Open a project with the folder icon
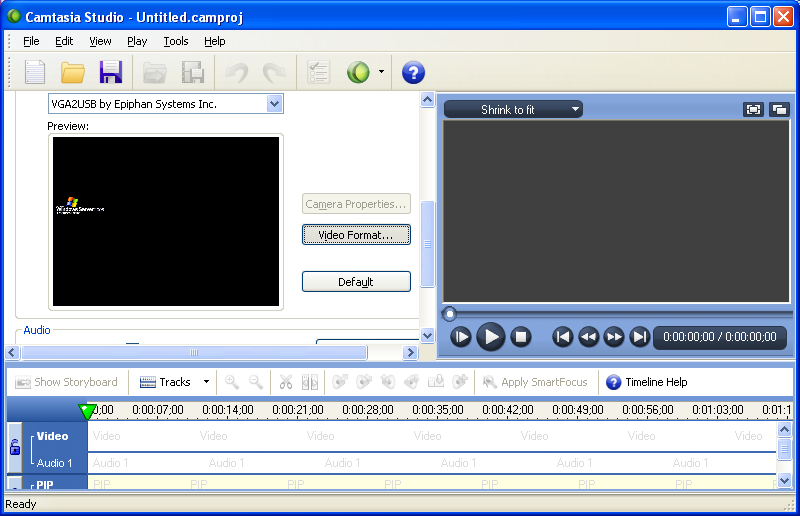 click(73, 72)
